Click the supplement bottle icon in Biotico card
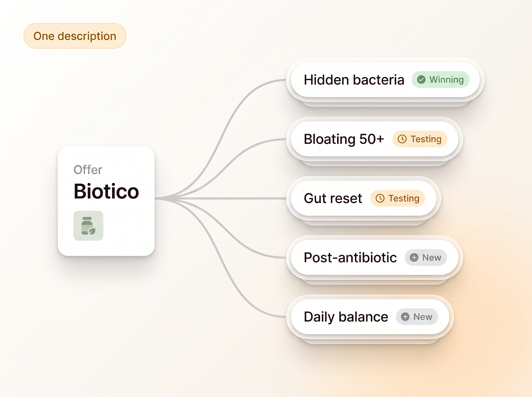 tap(88, 226)
